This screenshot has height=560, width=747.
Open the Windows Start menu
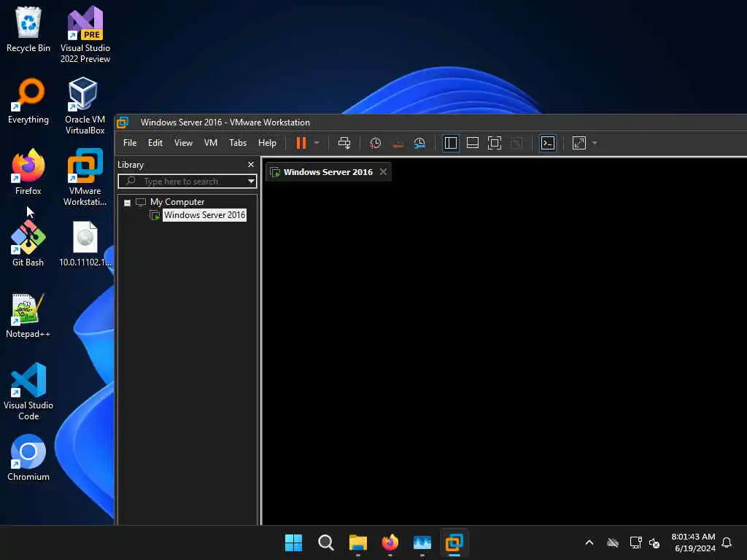(x=293, y=542)
